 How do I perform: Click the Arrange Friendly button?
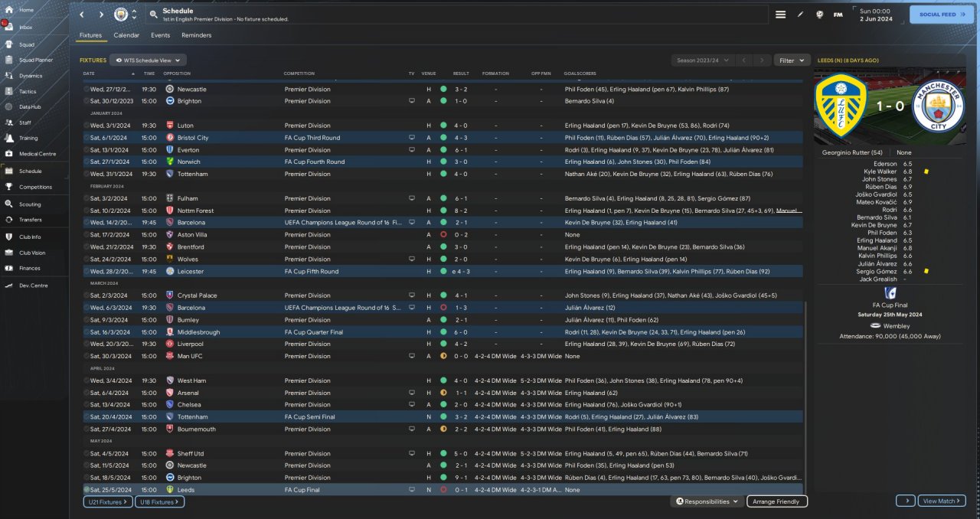point(776,501)
